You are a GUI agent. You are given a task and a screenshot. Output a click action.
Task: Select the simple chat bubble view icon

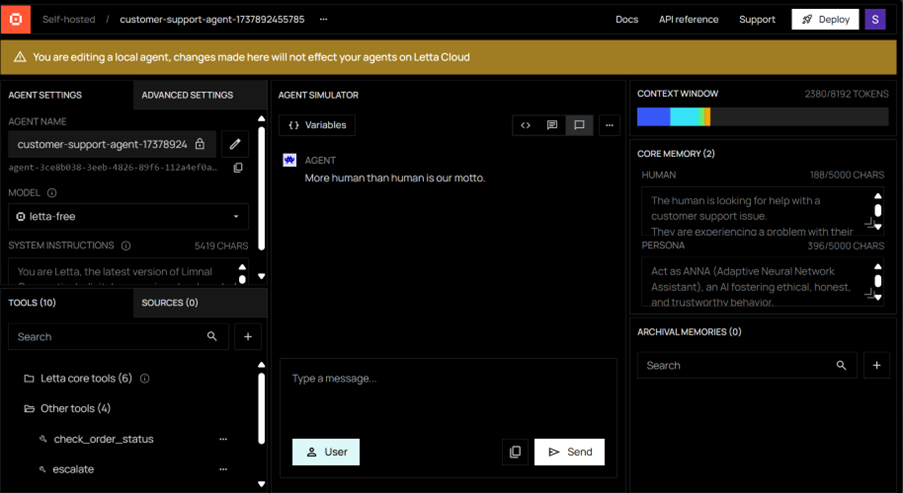579,125
